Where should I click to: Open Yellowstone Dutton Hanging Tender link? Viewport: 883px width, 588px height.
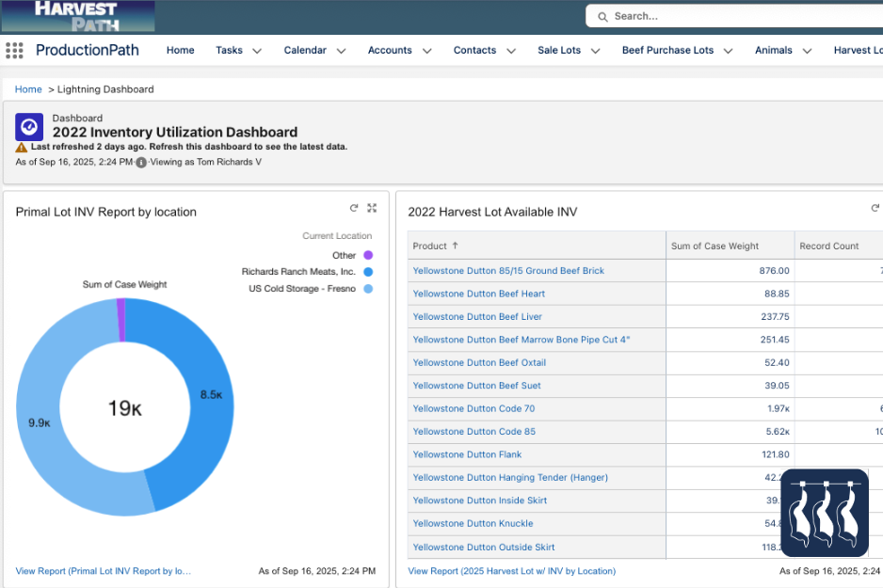[511, 478]
